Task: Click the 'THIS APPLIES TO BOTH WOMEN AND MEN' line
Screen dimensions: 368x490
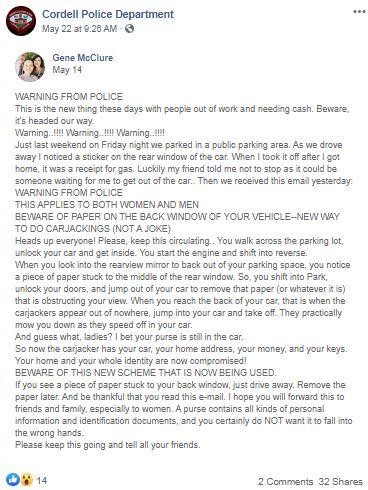Action: coord(107,205)
